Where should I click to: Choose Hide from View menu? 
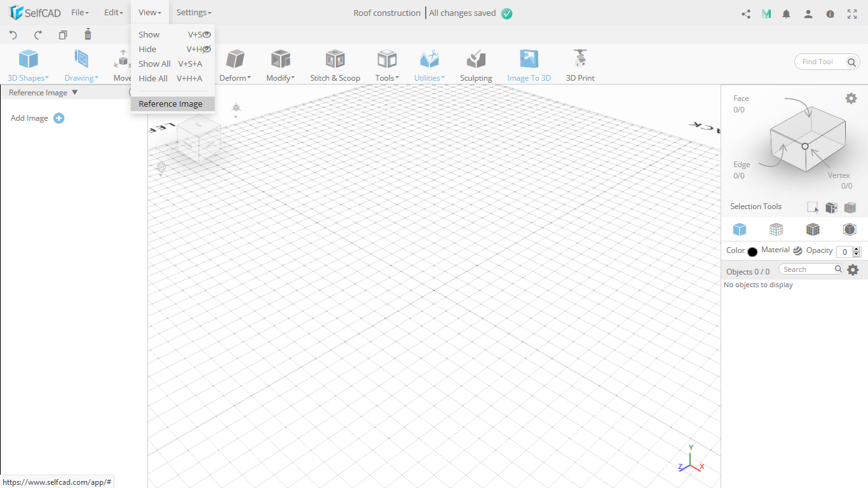pyautogui.click(x=173, y=49)
